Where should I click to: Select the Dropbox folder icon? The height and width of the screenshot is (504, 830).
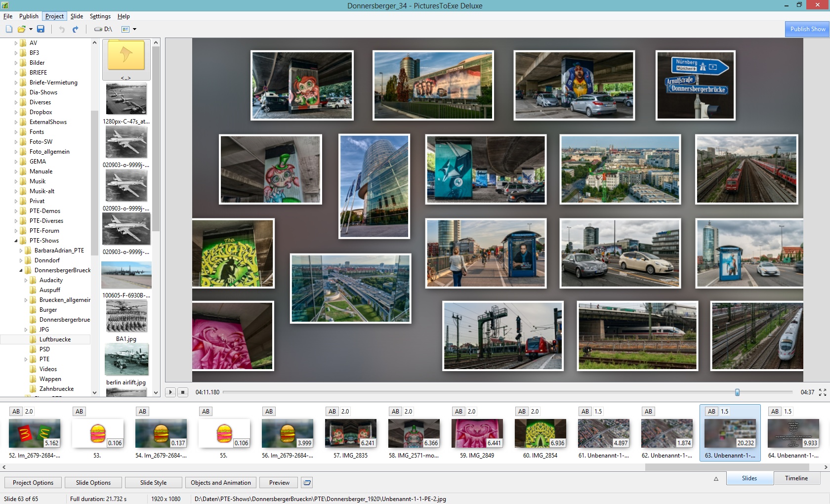point(23,112)
